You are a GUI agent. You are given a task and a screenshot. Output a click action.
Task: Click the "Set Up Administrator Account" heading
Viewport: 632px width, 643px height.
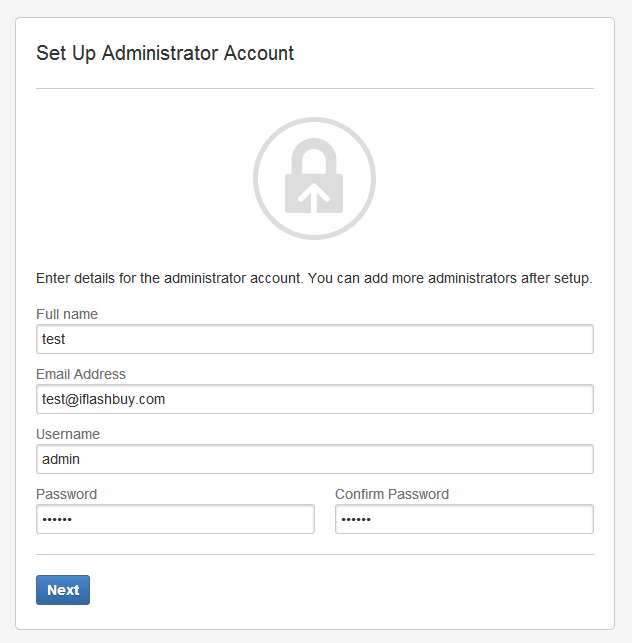(x=165, y=54)
